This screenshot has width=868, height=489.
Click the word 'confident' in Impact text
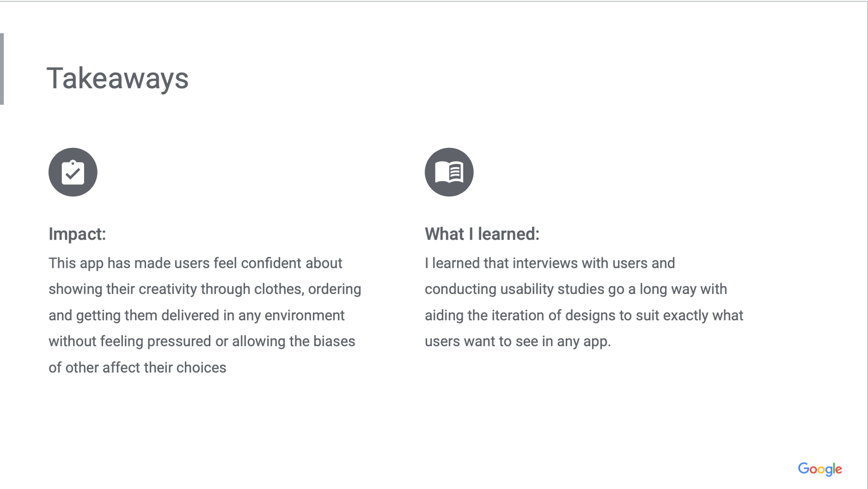point(271,263)
